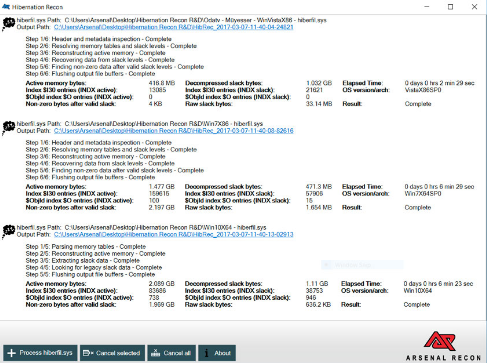This screenshot has width=487, height=363.
Task: Click INDX slack entries value "57906"
Action: (x=314, y=194)
